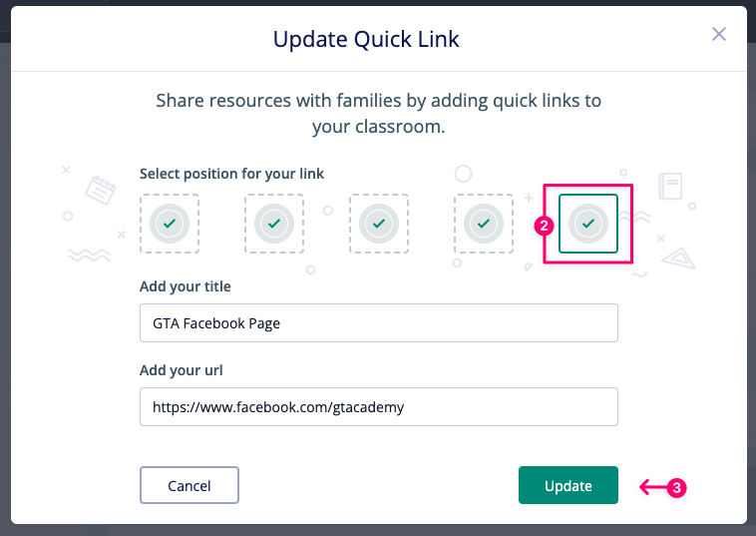This screenshot has width=756, height=536.
Task: Click the triangle ruler doodle icon
Action: pyautogui.click(x=678, y=259)
